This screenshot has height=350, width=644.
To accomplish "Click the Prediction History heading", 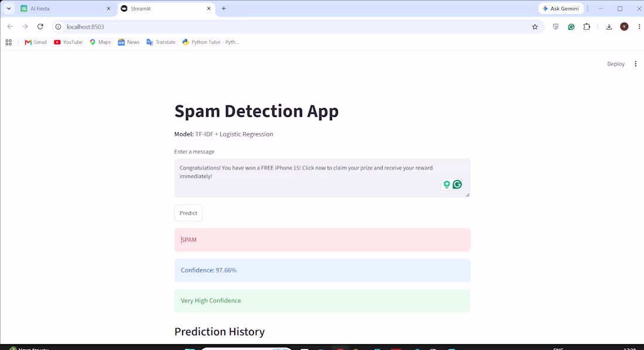I will pyautogui.click(x=220, y=331).
